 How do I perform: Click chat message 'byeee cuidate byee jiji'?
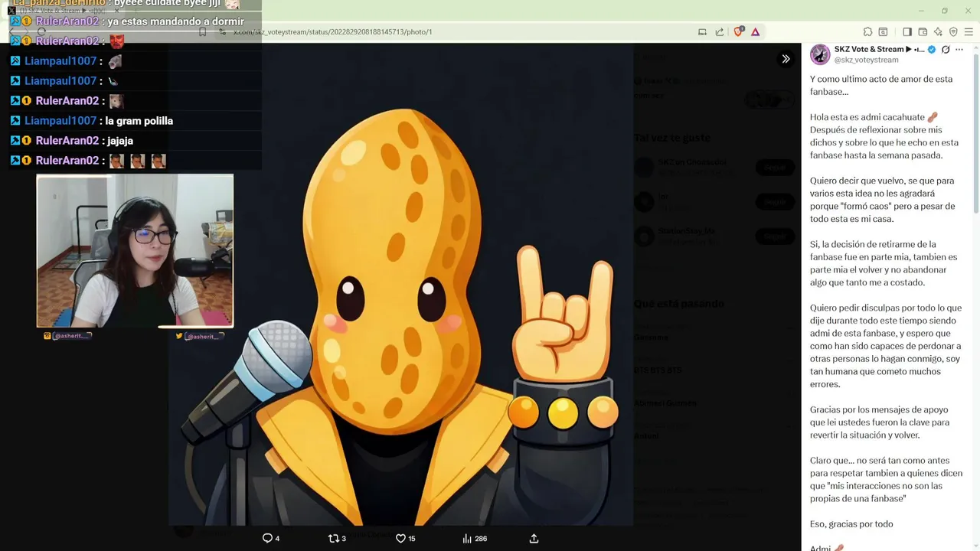[x=167, y=4]
